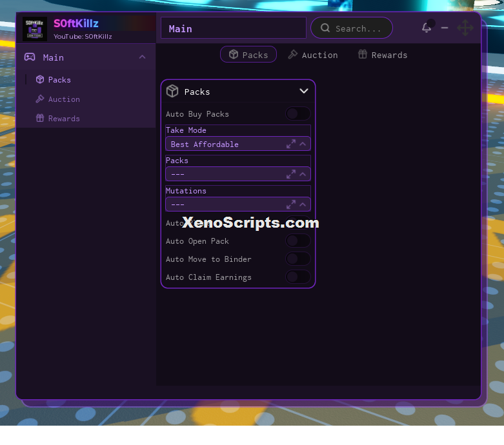Click the Take Mode label
This screenshot has height=445, width=504.
(x=186, y=130)
